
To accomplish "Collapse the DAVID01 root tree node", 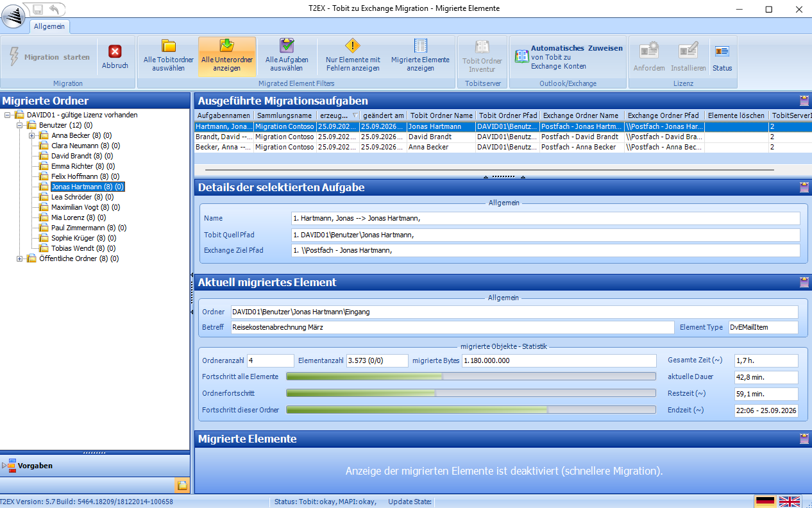I will tap(8, 115).
